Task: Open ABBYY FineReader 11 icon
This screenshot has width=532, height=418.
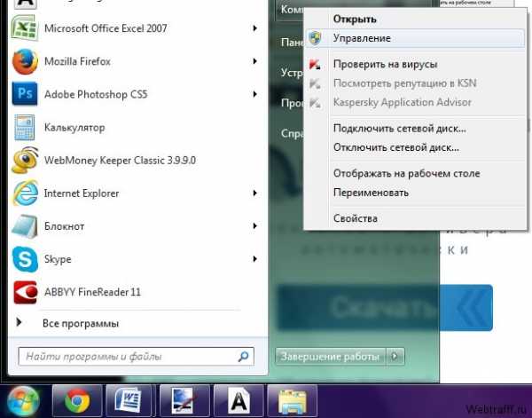Action: point(25,292)
